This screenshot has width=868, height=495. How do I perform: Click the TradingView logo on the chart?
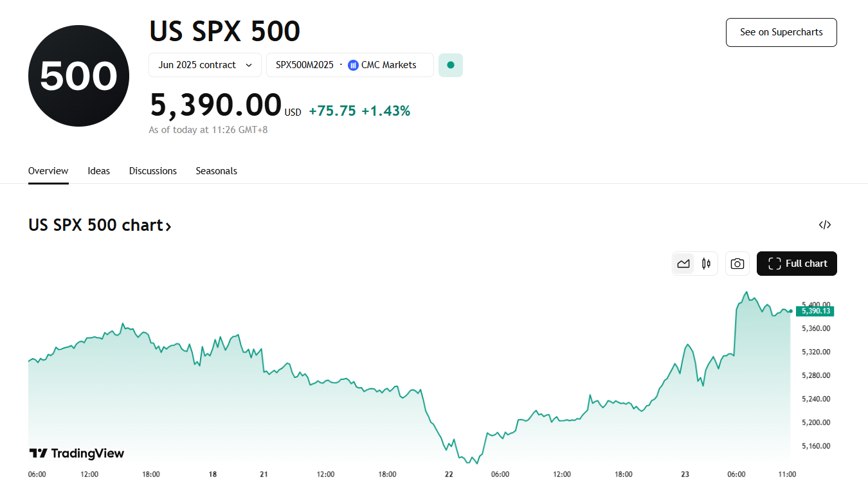77,453
